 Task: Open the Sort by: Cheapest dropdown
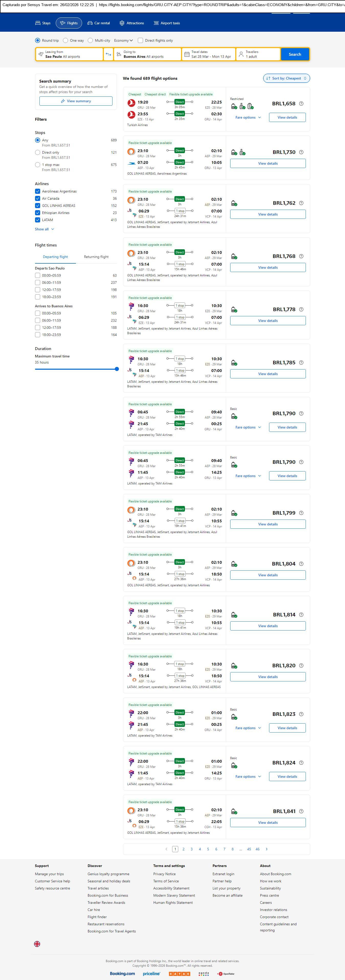coord(286,78)
